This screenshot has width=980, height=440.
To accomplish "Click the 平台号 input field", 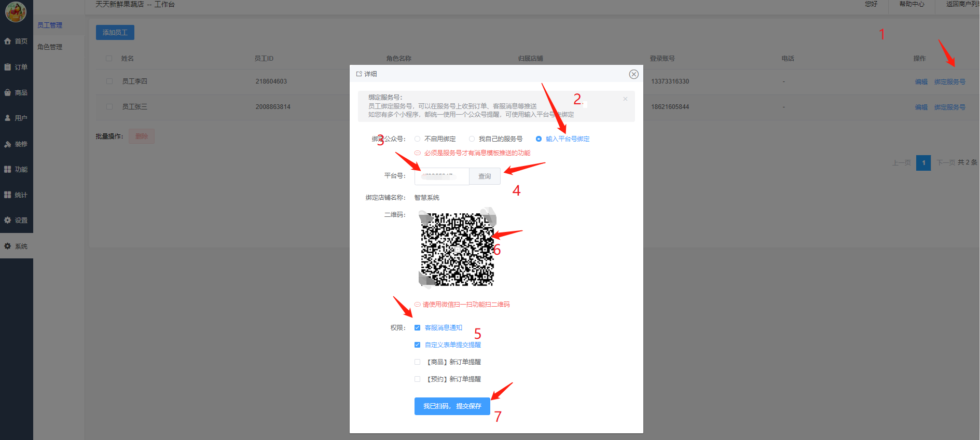I will tap(442, 176).
